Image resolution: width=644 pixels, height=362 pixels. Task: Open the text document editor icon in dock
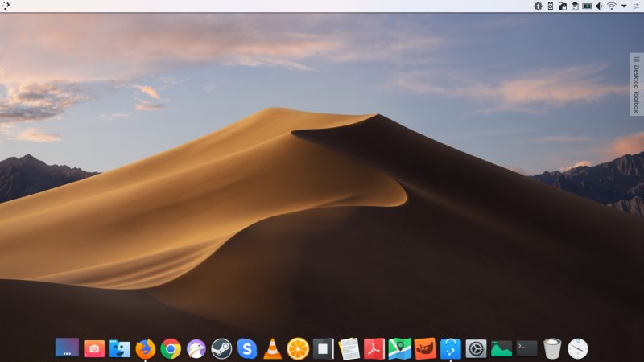[x=349, y=349]
